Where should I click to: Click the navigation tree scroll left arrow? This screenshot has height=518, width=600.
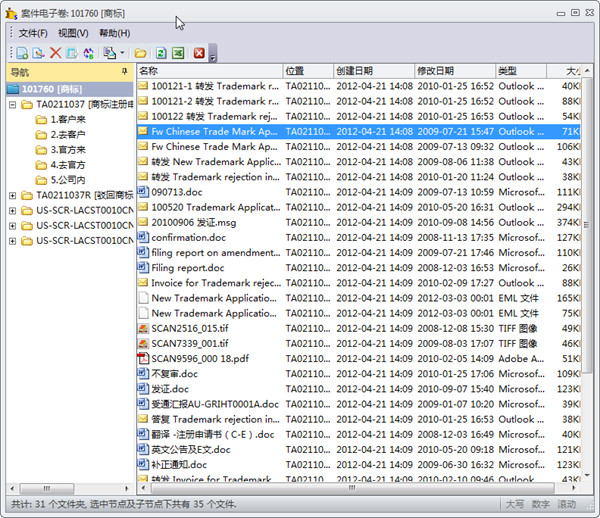tap(13, 489)
